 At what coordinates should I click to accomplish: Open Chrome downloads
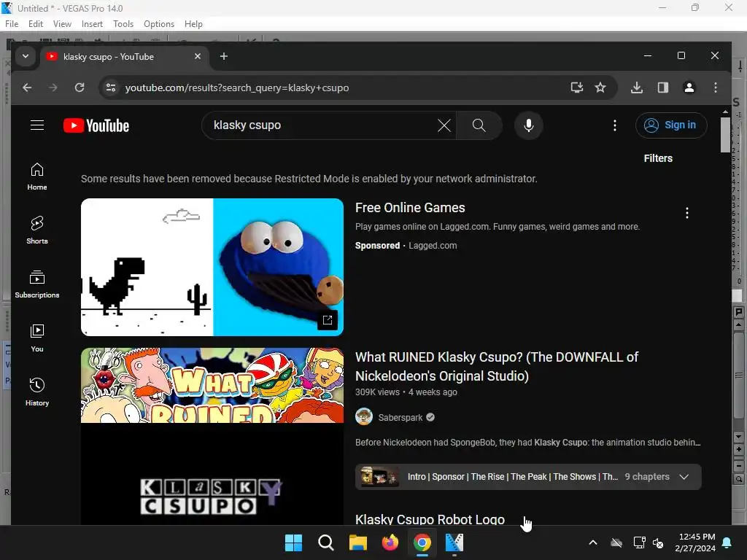tap(636, 87)
